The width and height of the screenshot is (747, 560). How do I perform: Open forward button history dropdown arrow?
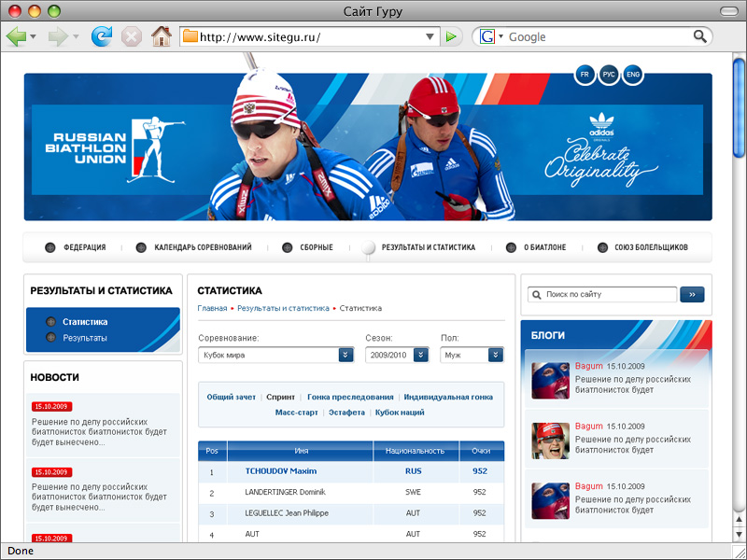point(76,36)
